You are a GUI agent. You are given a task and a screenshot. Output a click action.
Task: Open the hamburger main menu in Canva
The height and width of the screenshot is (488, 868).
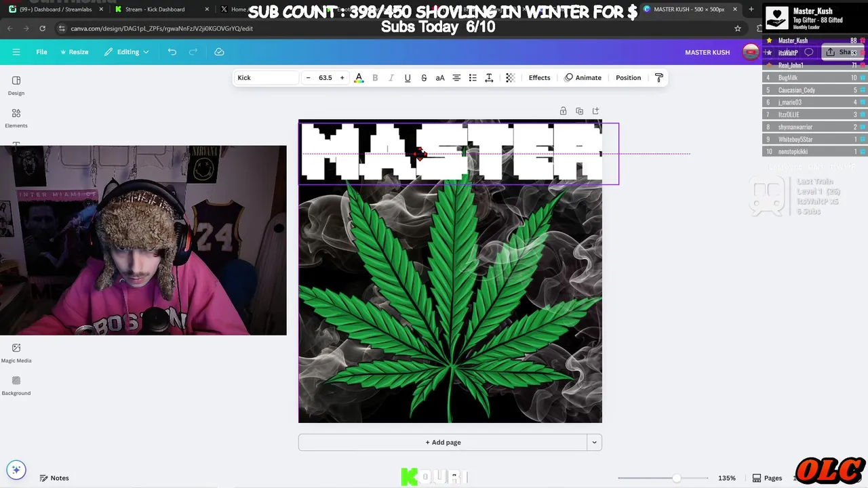(x=16, y=52)
